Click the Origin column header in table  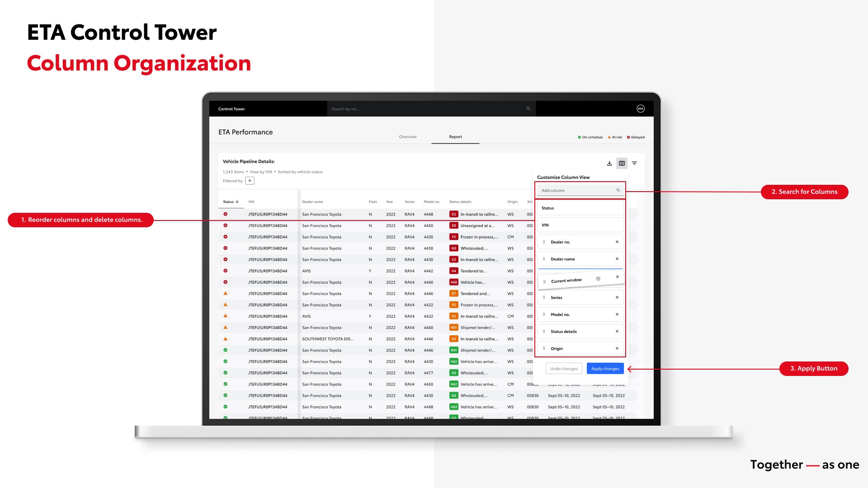pos(513,202)
